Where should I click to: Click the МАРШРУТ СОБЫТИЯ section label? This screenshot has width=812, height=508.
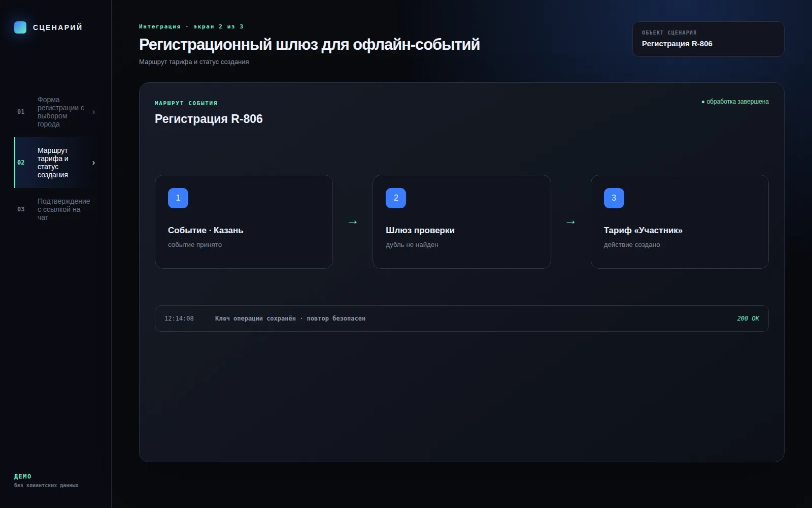[x=186, y=103]
